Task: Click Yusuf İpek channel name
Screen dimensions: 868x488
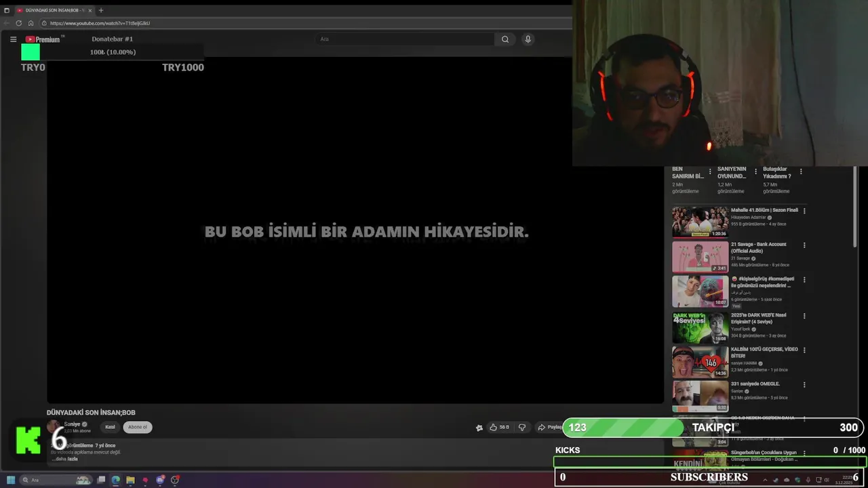Action: click(741, 329)
